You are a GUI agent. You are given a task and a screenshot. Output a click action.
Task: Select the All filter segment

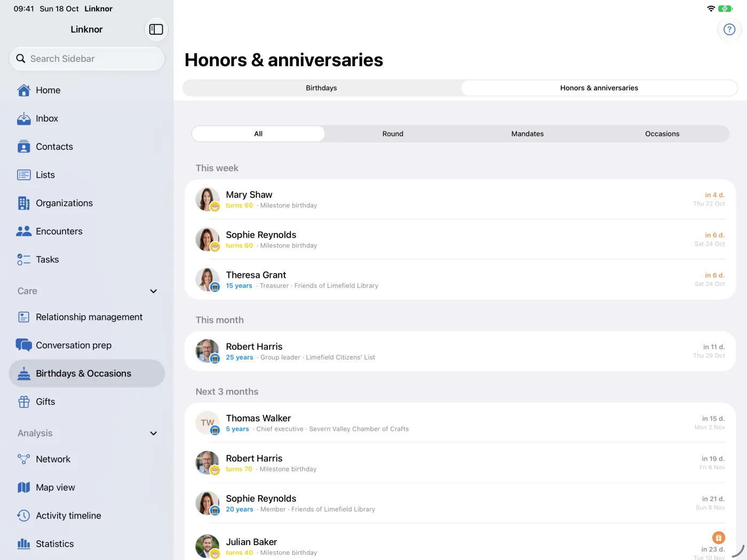pos(258,134)
